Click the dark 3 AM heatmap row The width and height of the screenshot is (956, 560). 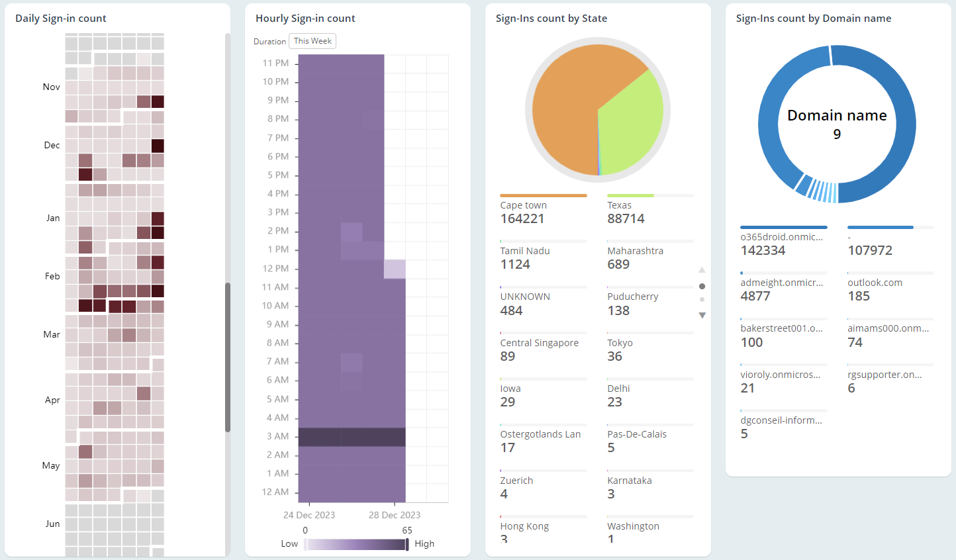pos(352,437)
